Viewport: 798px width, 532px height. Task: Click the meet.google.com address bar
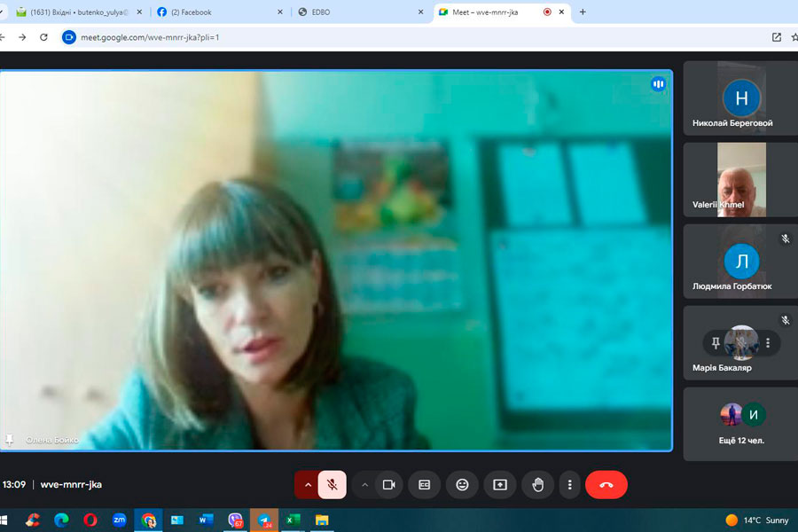coord(355,37)
